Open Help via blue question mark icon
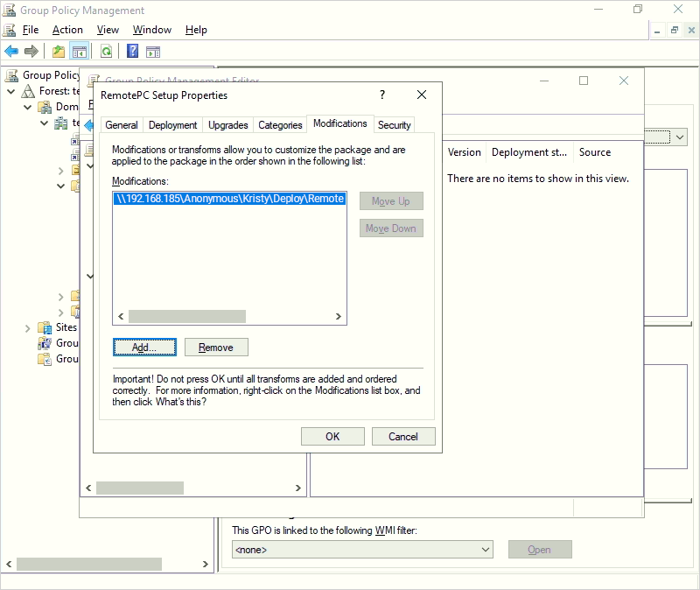 click(132, 52)
